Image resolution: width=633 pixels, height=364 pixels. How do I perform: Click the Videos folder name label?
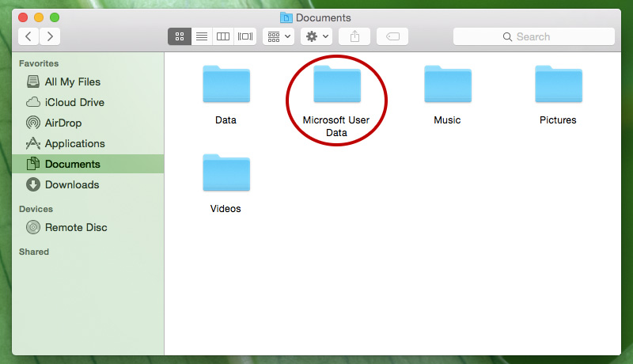(226, 209)
